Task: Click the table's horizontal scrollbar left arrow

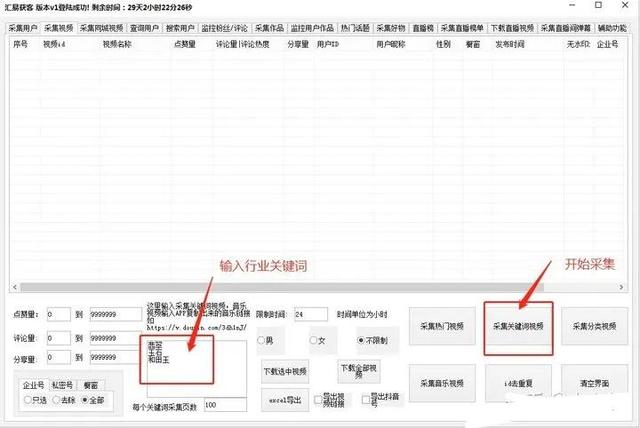Action: (x=15, y=287)
